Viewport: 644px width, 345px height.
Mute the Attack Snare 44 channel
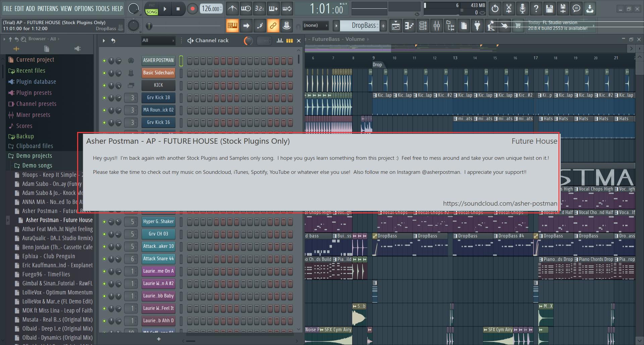pos(104,259)
